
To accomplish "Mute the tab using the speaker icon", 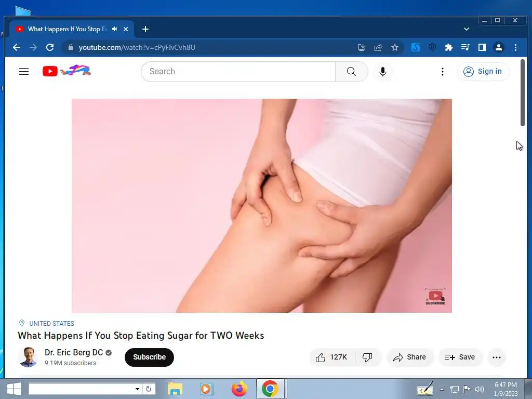I will coord(115,29).
